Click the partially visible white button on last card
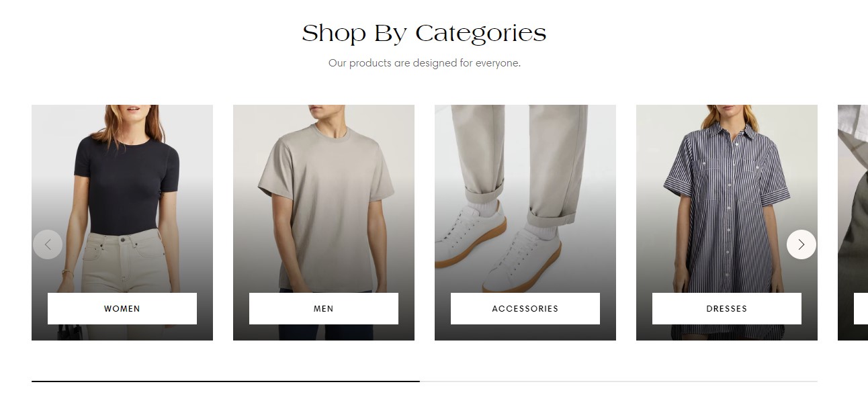868x407 pixels. pos(861,308)
